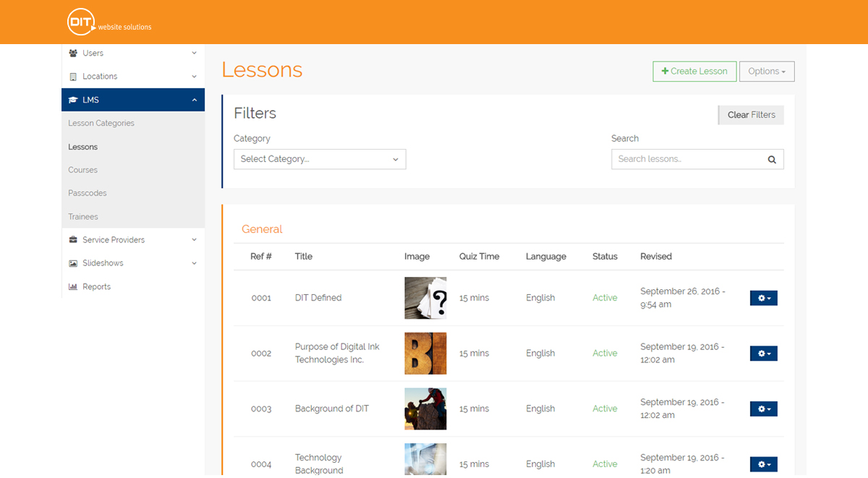Click the Purpose of Digital Ink thumbnail
The image size is (868, 478).
coord(425,354)
